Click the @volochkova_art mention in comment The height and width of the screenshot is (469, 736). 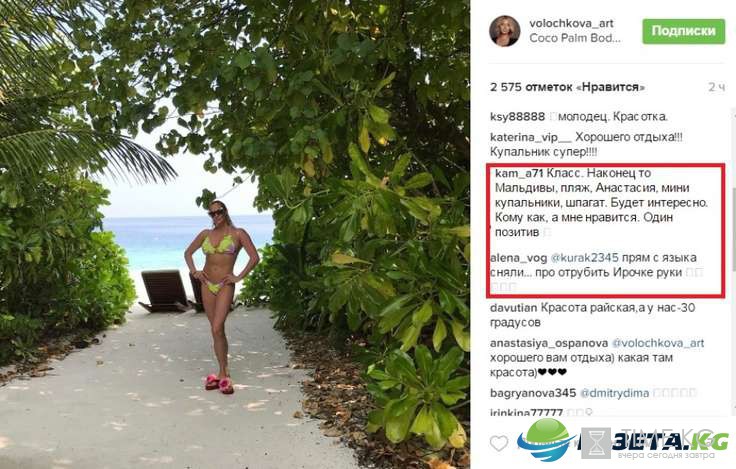658,343
